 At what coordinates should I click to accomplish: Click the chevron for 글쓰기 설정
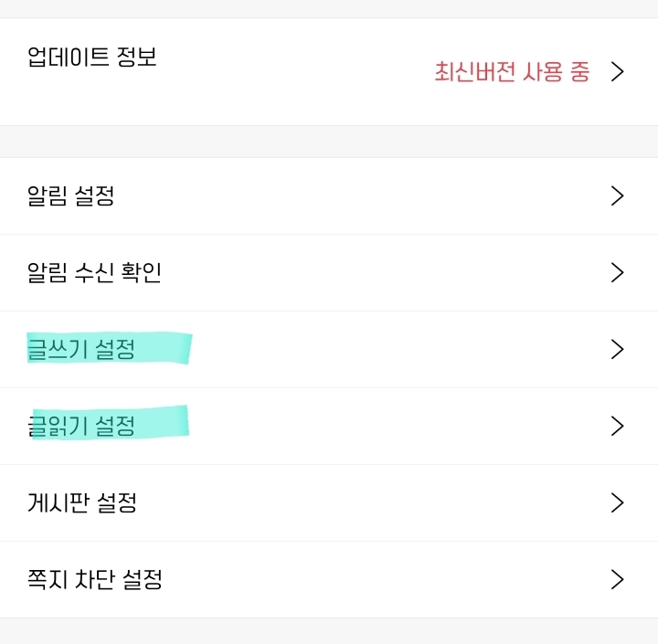click(x=618, y=349)
